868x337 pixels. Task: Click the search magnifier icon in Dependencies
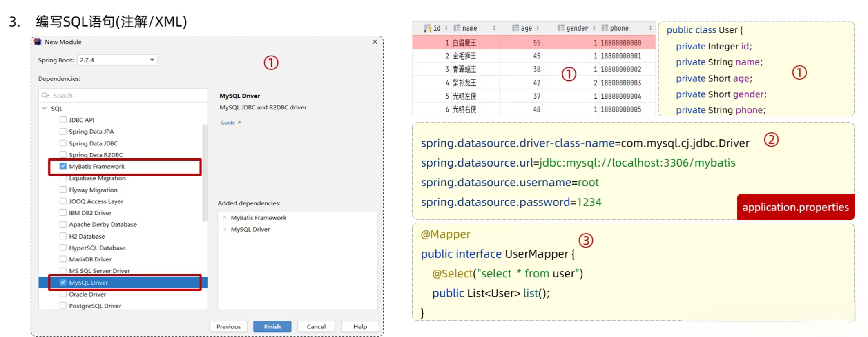point(45,95)
